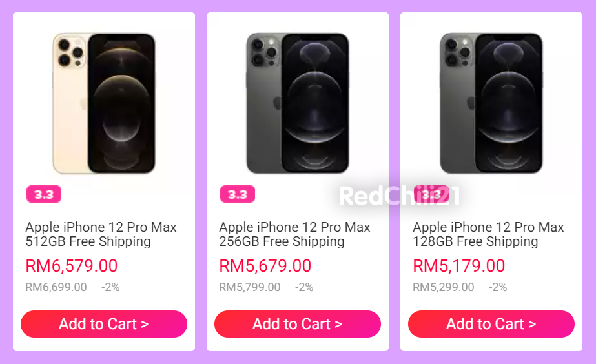Image resolution: width=596 pixels, height=364 pixels.
Task: Click the 3.3 badge on 256GB listing
Action: point(238,194)
